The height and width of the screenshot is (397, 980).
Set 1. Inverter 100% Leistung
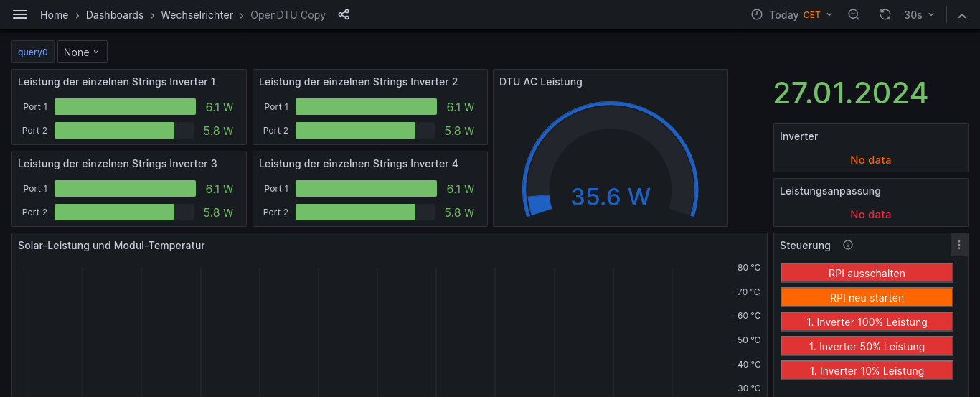867,322
